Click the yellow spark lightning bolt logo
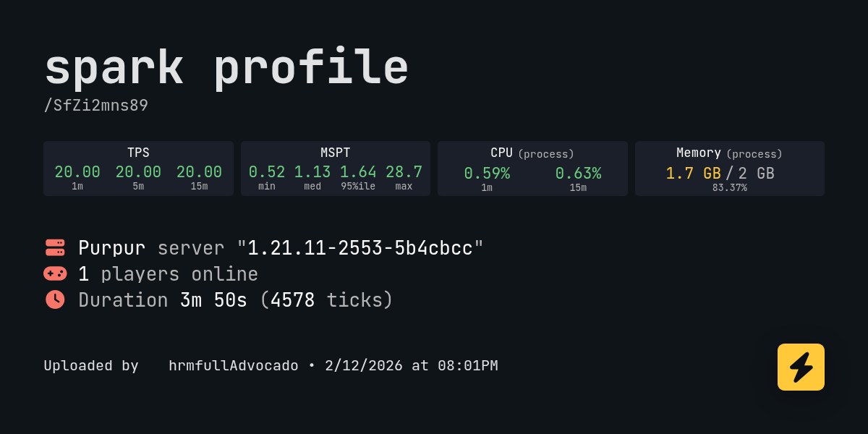Screen dimensions: 868x434 801,367
